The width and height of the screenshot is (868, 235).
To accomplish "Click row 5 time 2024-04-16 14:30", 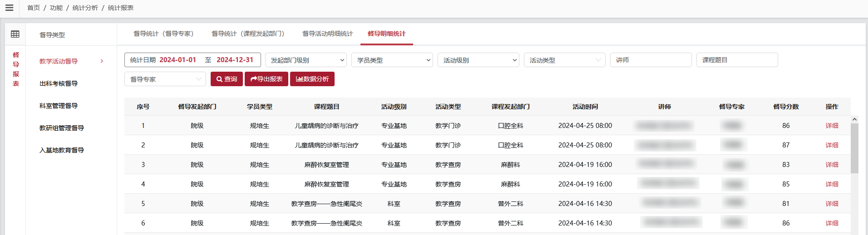I will pyautogui.click(x=585, y=204).
